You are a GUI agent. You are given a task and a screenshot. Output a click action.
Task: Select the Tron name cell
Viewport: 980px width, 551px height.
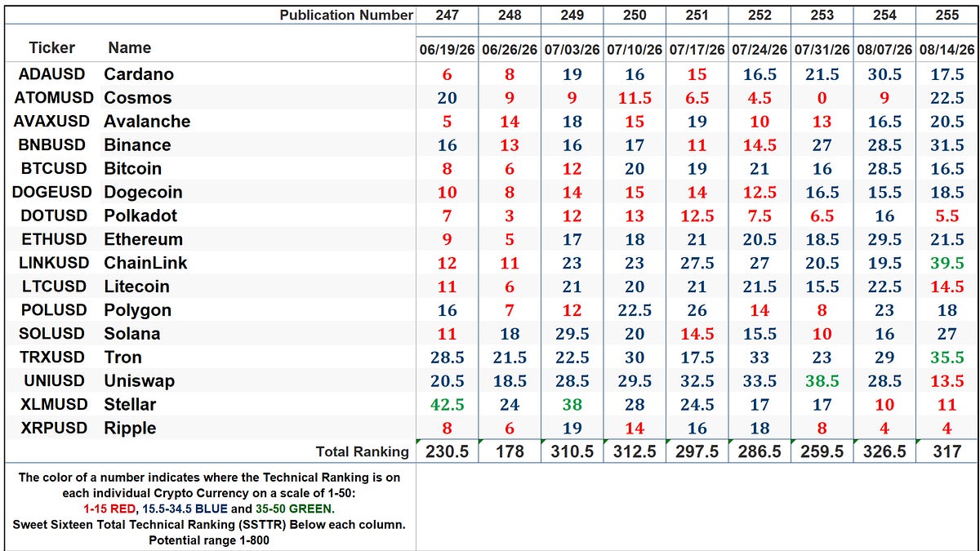click(x=122, y=358)
